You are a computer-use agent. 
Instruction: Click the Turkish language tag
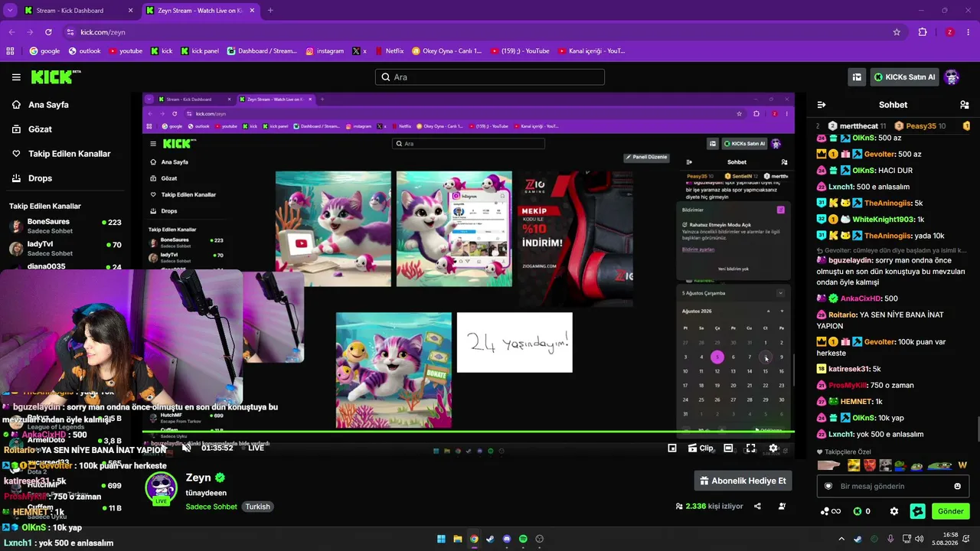(x=257, y=507)
